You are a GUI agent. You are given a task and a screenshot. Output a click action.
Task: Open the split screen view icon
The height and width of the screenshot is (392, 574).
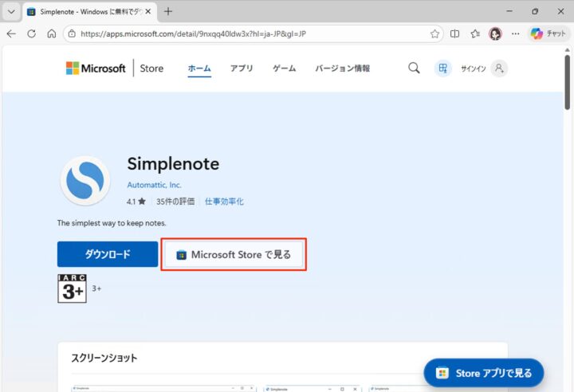click(x=455, y=34)
